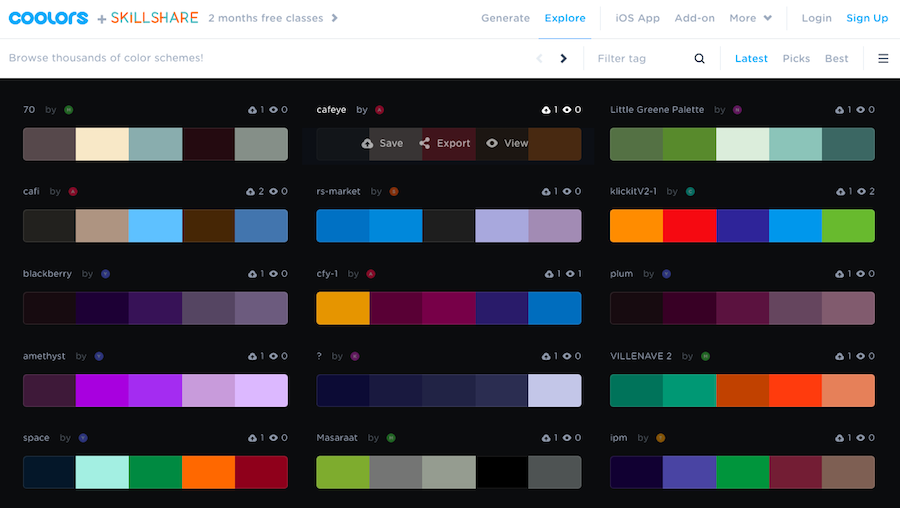Click the author avatar of cfy-1 palette

(x=371, y=274)
